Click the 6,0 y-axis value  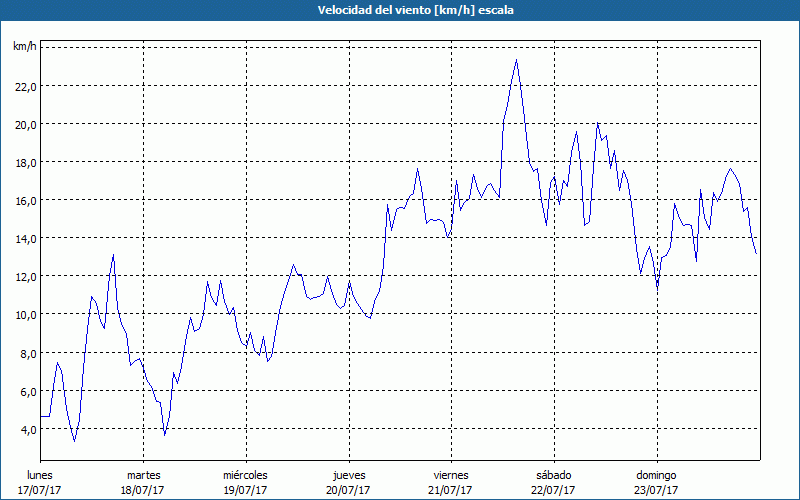click(27, 391)
